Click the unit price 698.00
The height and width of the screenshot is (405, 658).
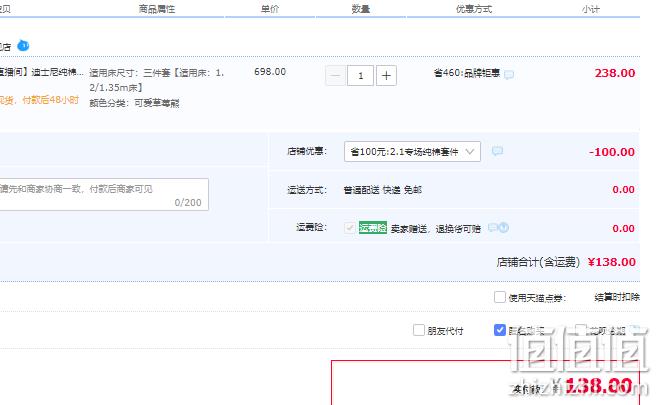[270, 72]
